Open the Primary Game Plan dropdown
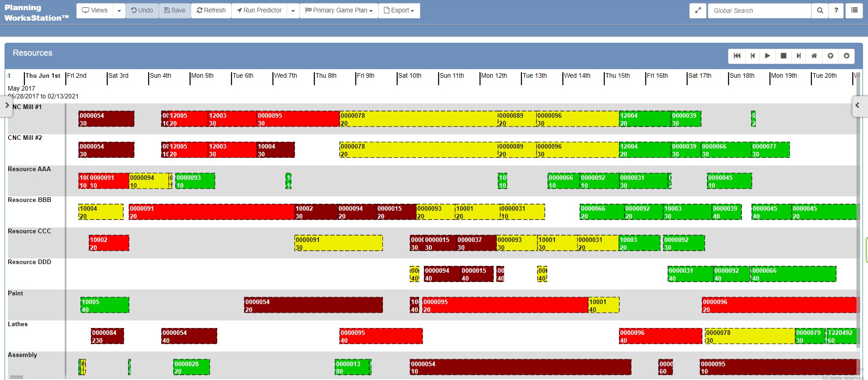The image size is (868, 380). 339,11
